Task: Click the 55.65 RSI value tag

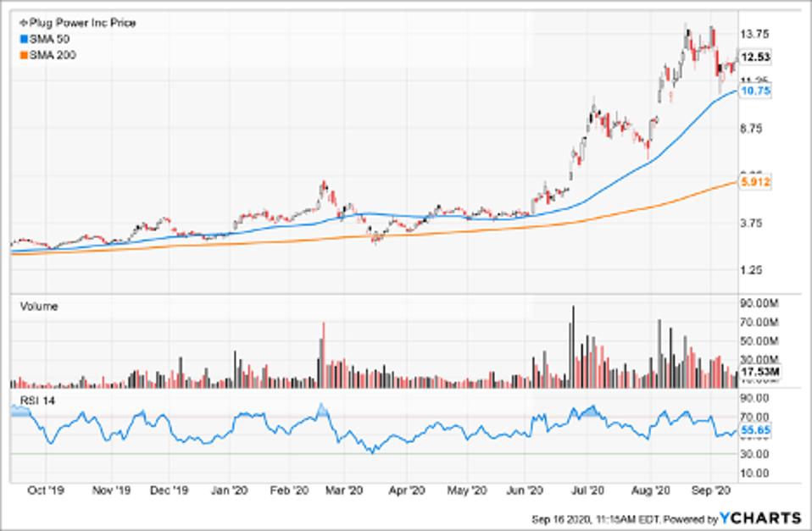Action: [754, 431]
